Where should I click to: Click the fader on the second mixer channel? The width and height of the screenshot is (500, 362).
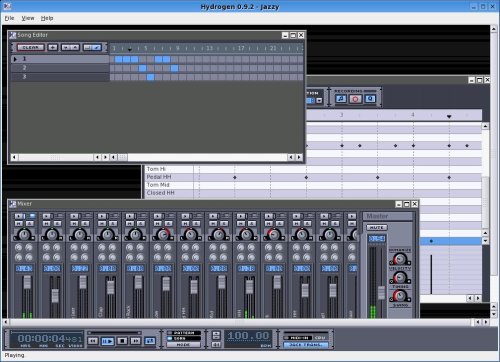(x=55, y=296)
